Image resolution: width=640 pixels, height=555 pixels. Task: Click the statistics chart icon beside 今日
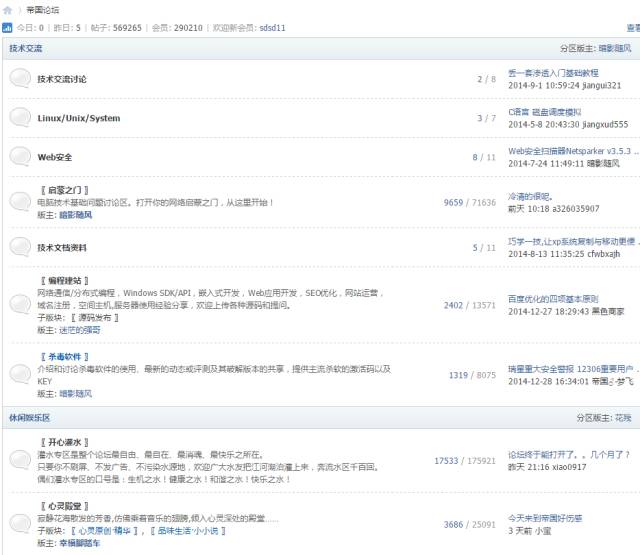[9, 28]
